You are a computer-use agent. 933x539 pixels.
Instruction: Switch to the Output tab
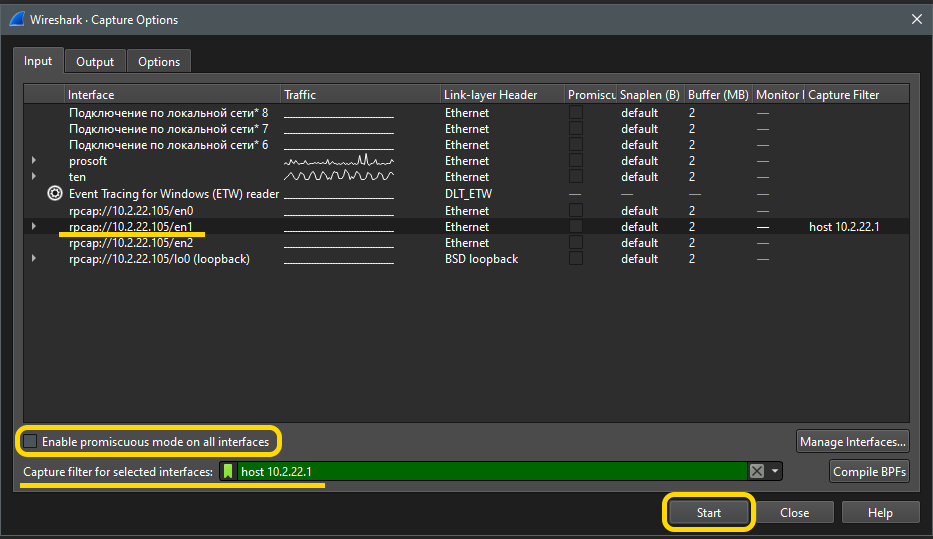click(95, 62)
